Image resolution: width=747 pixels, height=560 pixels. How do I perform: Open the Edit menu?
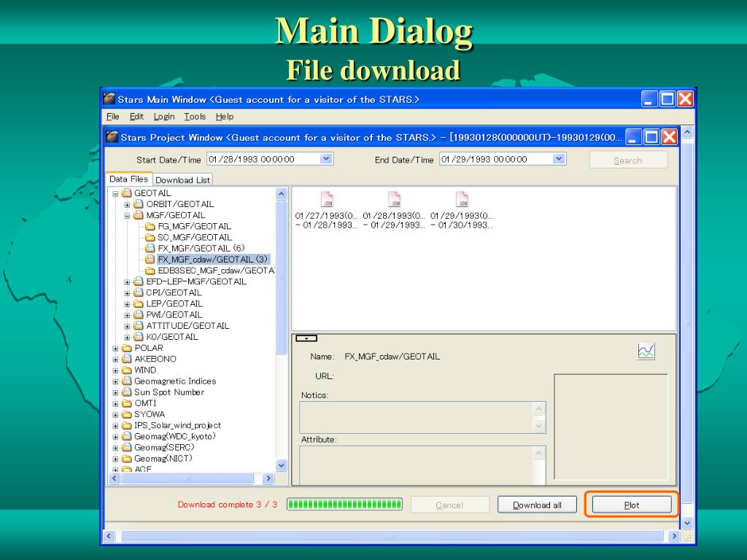(136, 117)
